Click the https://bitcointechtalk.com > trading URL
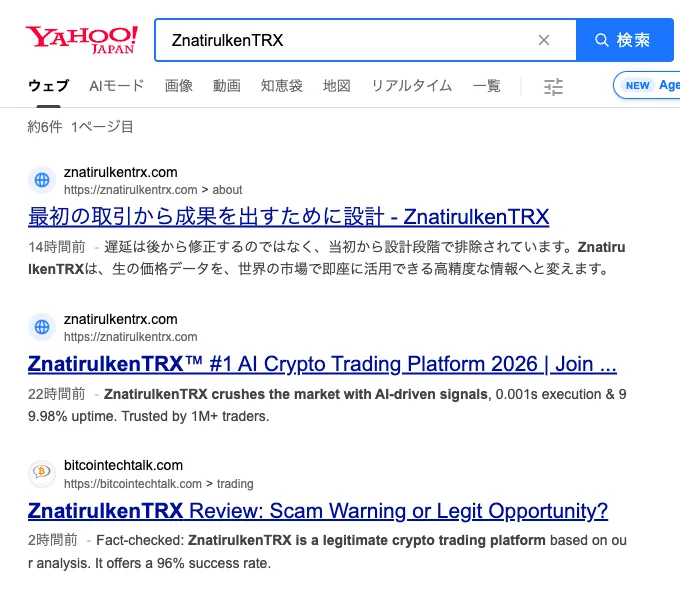This screenshot has width=680, height=600. 159,483
